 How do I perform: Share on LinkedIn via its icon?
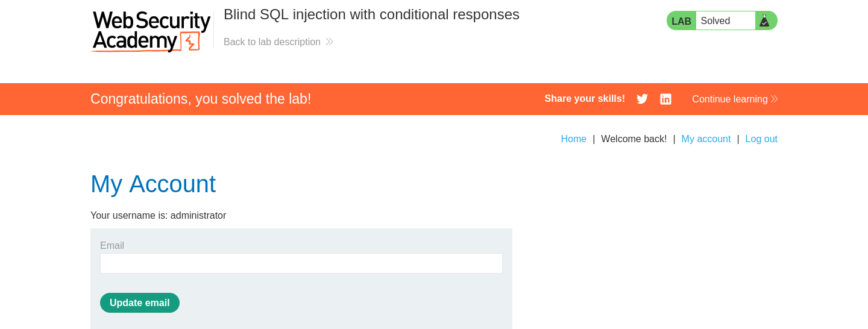pos(665,99)
